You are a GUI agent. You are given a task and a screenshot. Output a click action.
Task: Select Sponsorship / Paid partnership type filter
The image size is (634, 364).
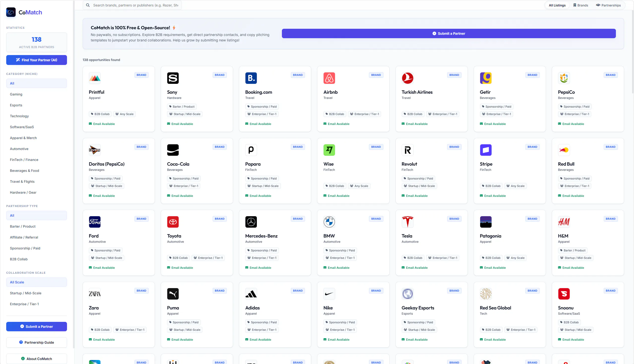pos(36,248)
